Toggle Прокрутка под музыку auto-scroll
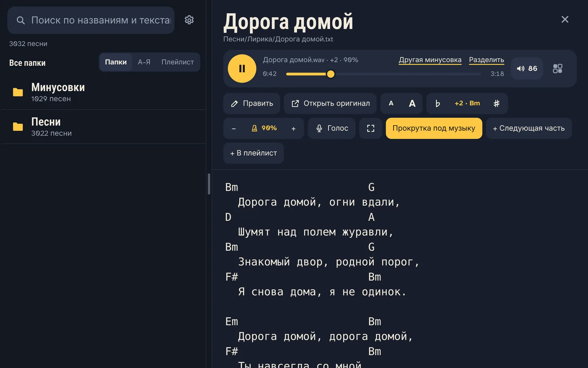The image size is (588, 368). pyautogui.click(x=434, y=128)
